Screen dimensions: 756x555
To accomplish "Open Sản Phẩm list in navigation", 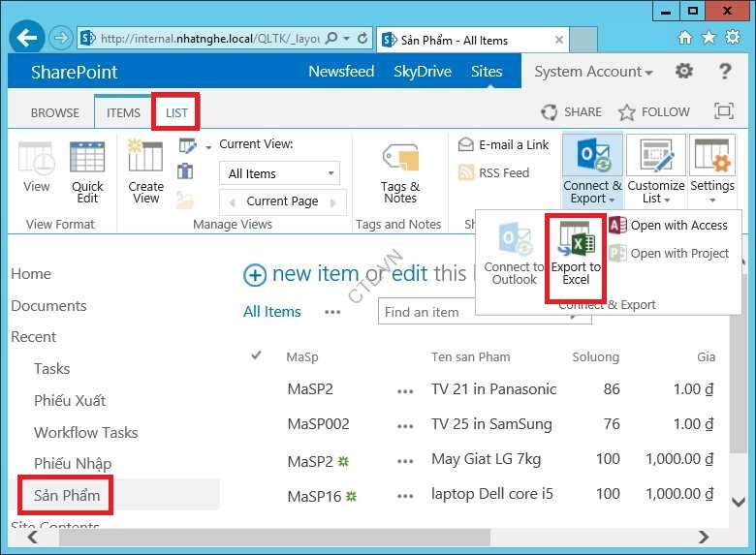I will click(x=67, y=495).
